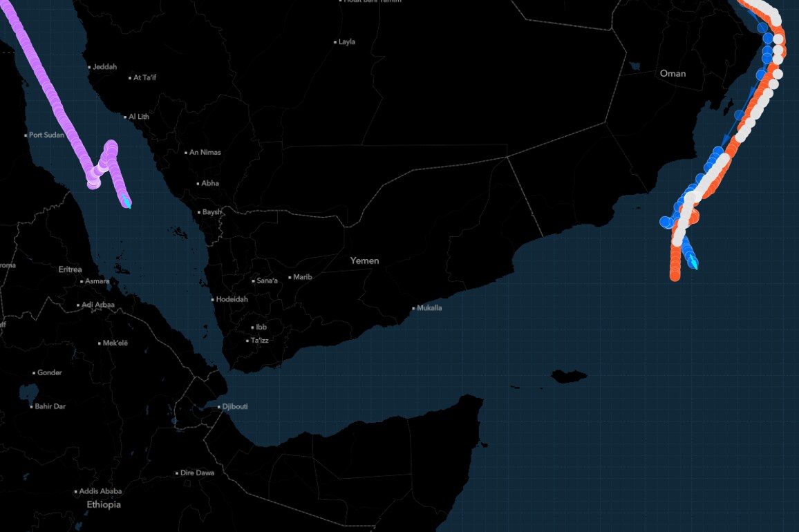
Task: Select the purple track's U-turn loop top
Action: [111, 146]
